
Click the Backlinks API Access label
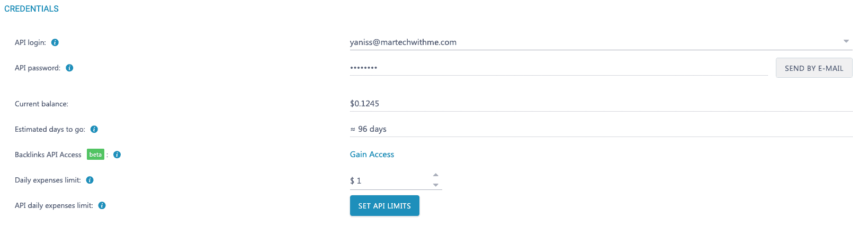coord(48,155)
